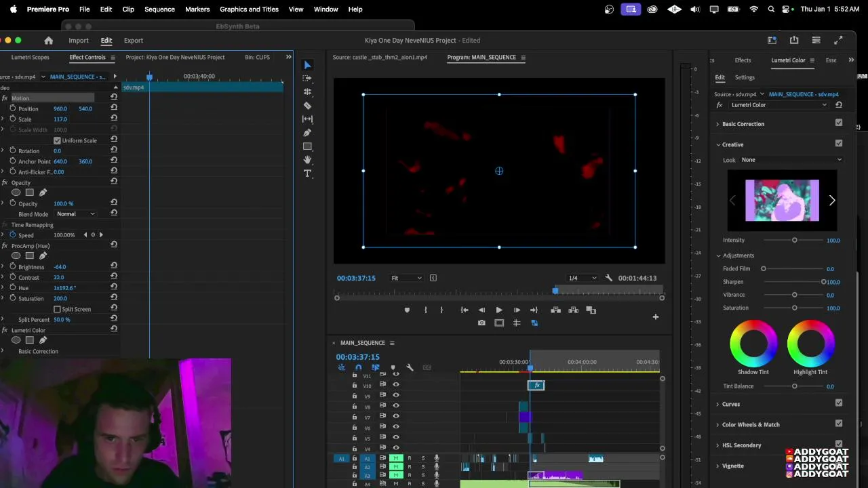
Task: Expand the Color Wheels & Match section
Action: pos(717,425)
